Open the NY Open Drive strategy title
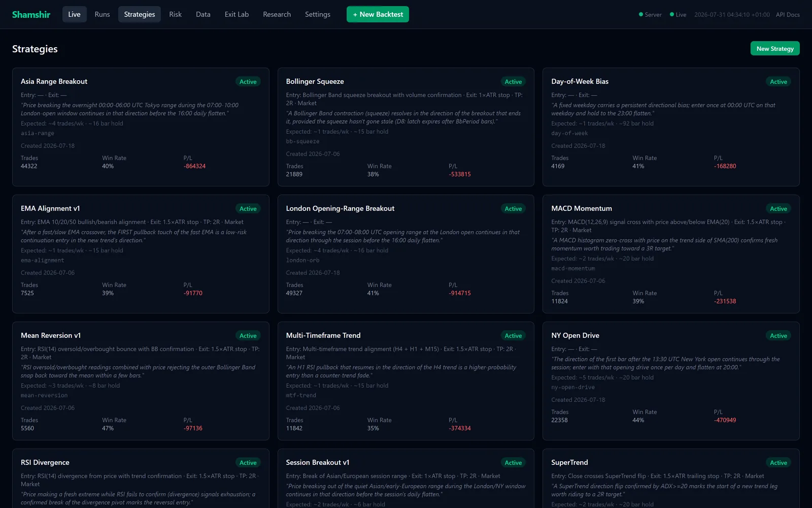Viewport: 812px width, 508px height. (575, 335)
